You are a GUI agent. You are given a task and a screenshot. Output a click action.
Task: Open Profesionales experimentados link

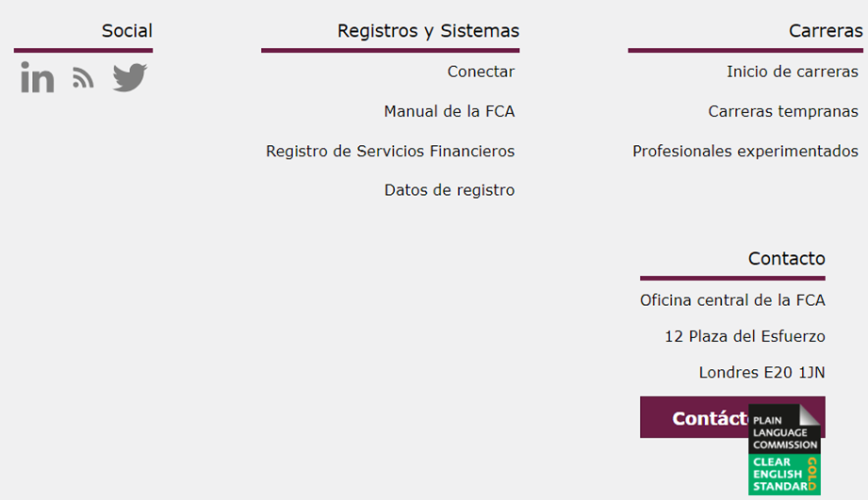click(x=745, y=151)
